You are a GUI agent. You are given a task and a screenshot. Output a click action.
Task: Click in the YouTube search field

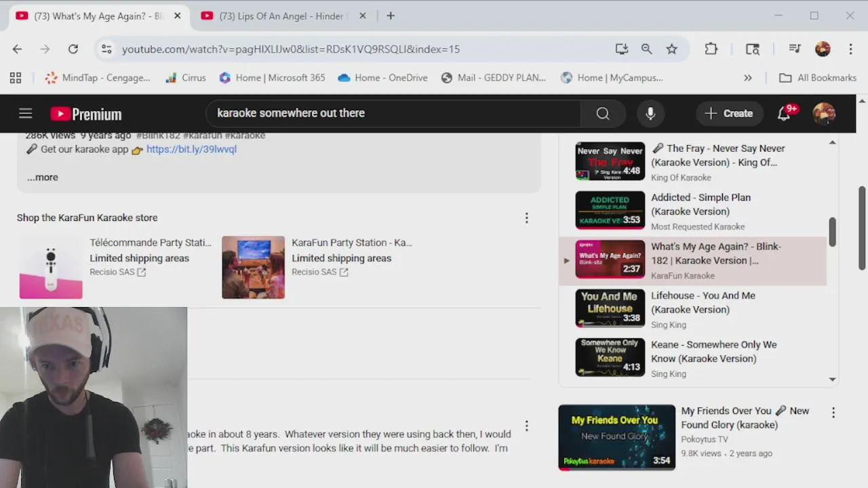tap(393, 113)
